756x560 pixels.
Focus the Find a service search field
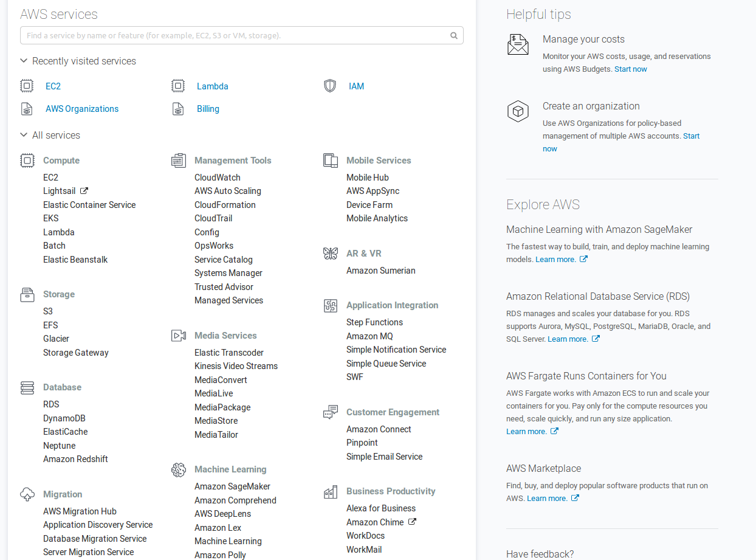(x=237, y=35)
